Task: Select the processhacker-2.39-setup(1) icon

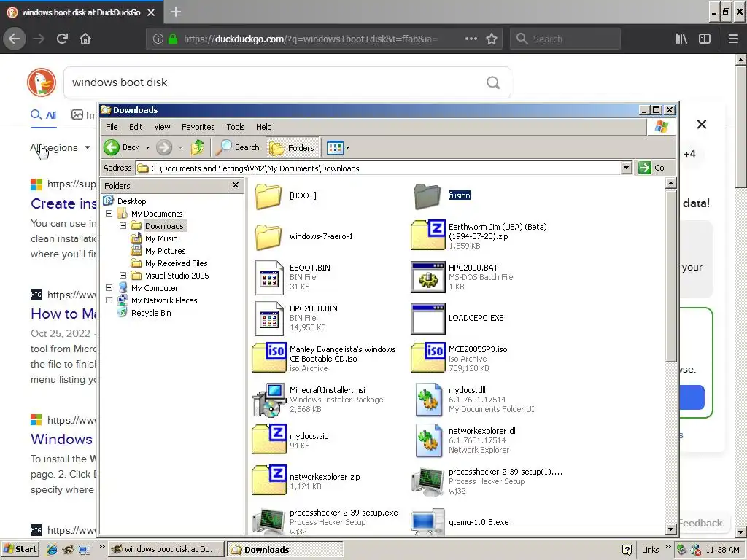Action: click(x=427, y=481)
